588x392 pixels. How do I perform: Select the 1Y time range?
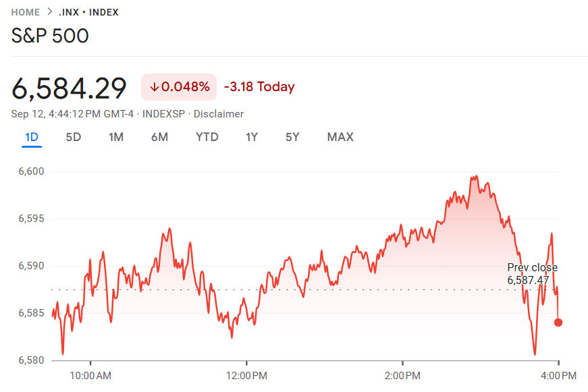point(250,136)
